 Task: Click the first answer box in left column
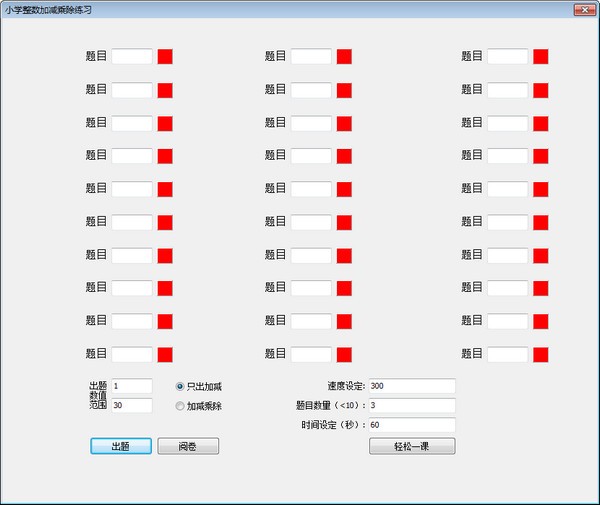132,57
